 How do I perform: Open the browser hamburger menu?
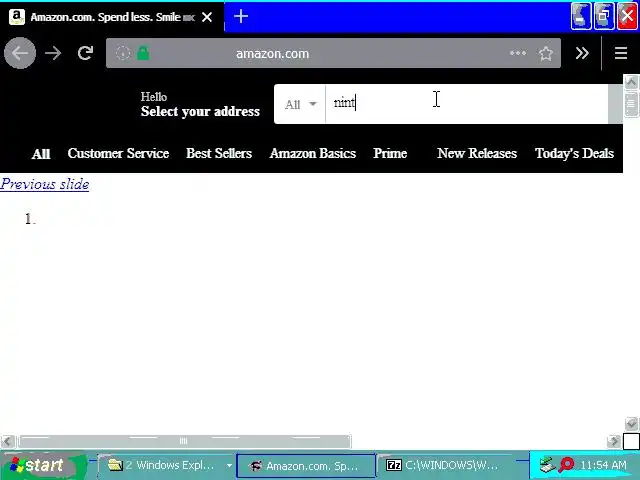click(x=621, y=53)
